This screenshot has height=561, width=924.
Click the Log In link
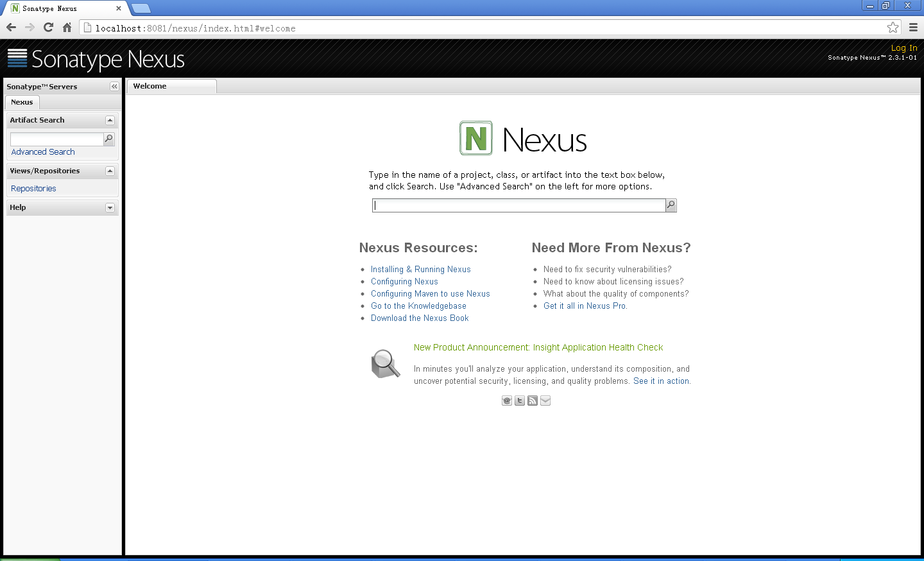[x=904, y=47]
